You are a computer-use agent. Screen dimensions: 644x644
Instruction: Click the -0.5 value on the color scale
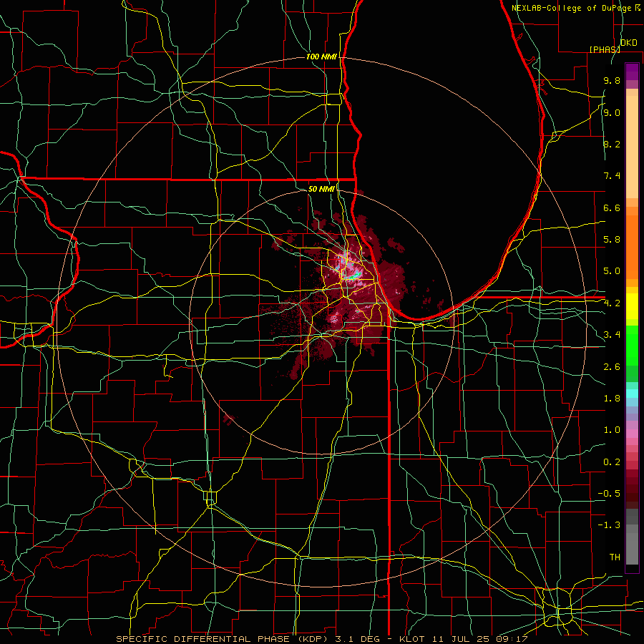tap(609, 494)
